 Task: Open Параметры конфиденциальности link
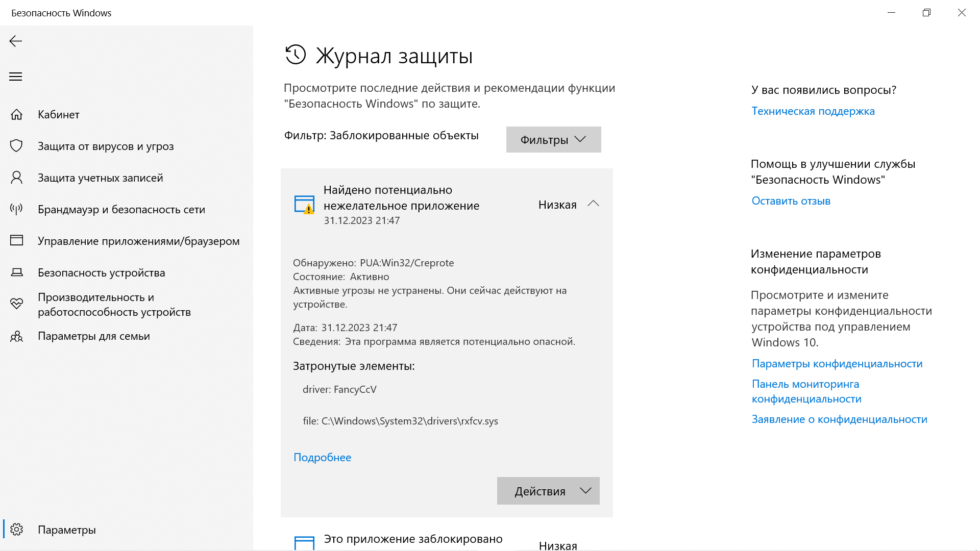tap(837, 364)
